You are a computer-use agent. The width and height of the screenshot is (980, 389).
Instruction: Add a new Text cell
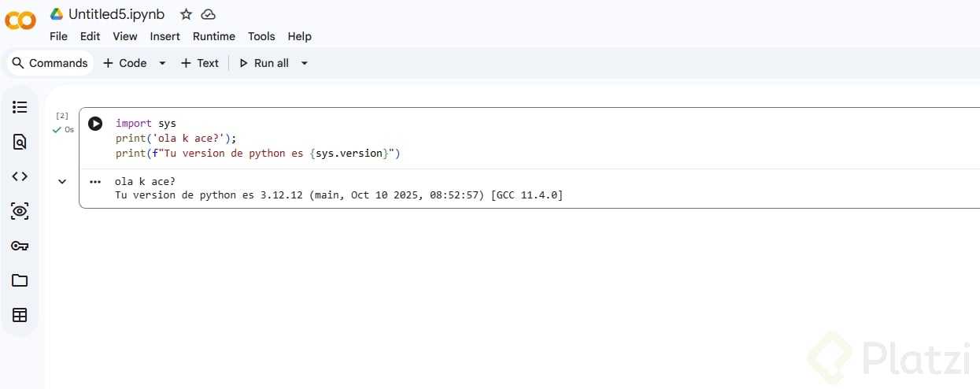coord(200,63)
